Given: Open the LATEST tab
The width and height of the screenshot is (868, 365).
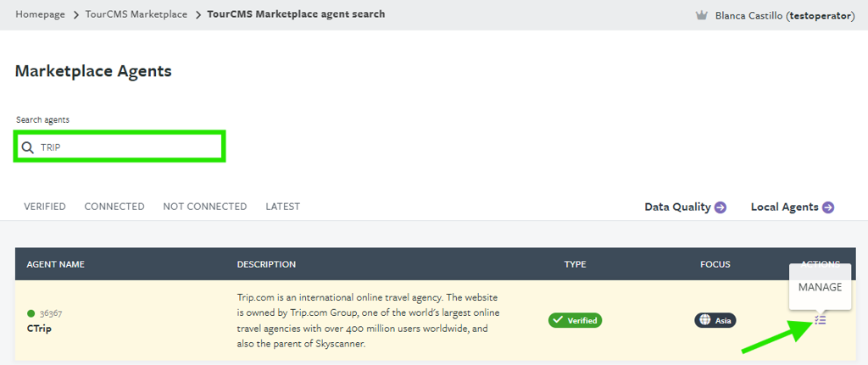Looking at the screenshot, I should point(283,207).
